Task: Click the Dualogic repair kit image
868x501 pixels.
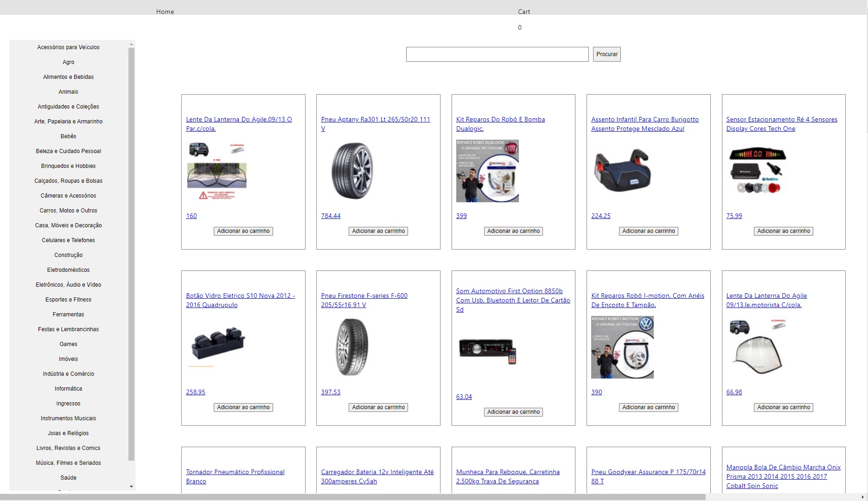Action: [487, 171]
